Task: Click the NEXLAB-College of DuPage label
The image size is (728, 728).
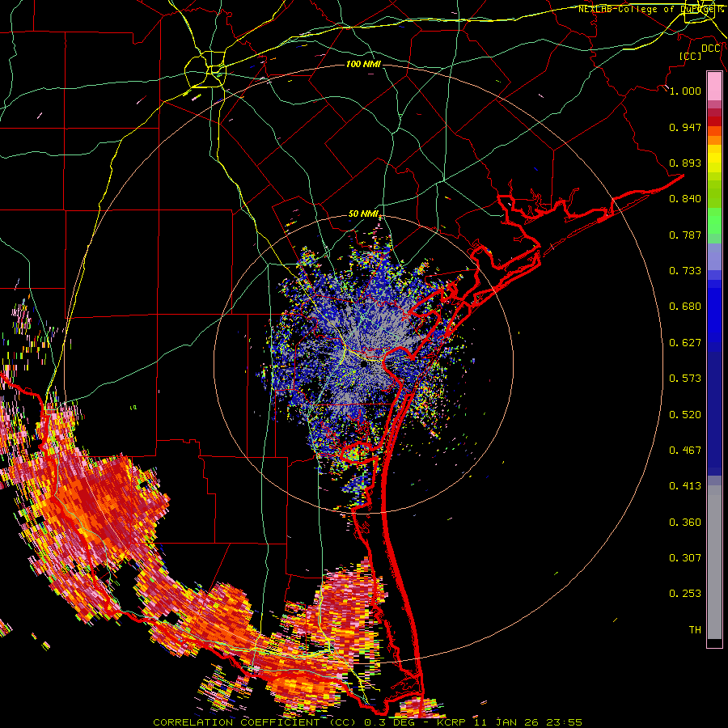Action: [x=650, y=9]
